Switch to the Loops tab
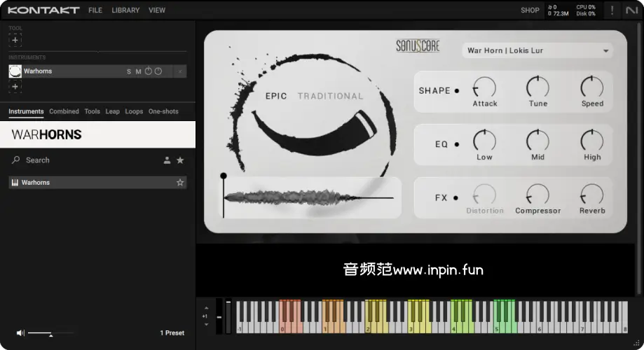This screenshot has width=644, height=350. click(134, 111)
